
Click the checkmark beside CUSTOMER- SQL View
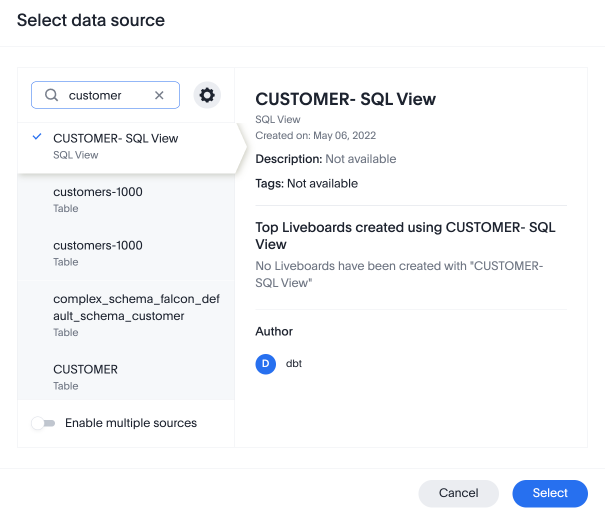click(x=37, y=137)
